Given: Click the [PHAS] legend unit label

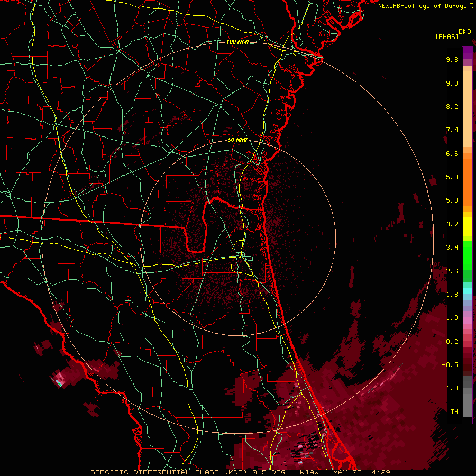Looking at the screenshot, I should click(447, 36).
